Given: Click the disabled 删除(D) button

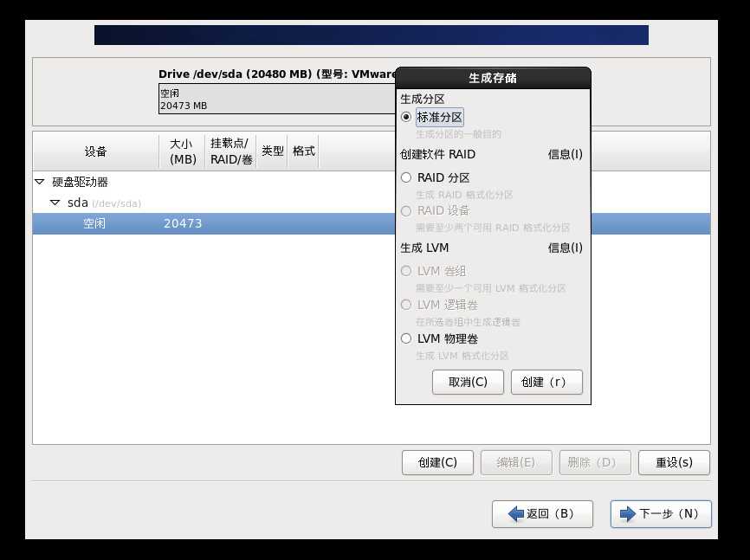Looking at the screenshot, I should click(595, 462).
